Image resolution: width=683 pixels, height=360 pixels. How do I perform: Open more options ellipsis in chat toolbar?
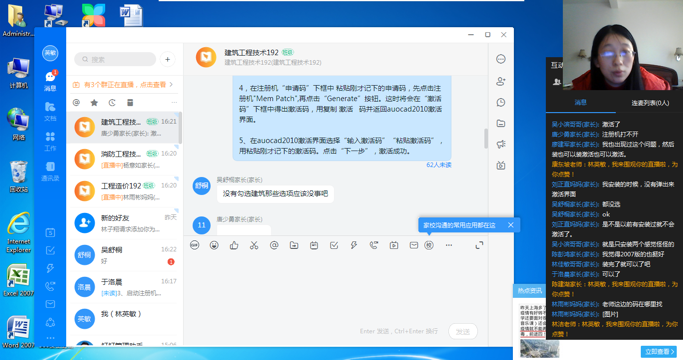[x=449, y=245]
